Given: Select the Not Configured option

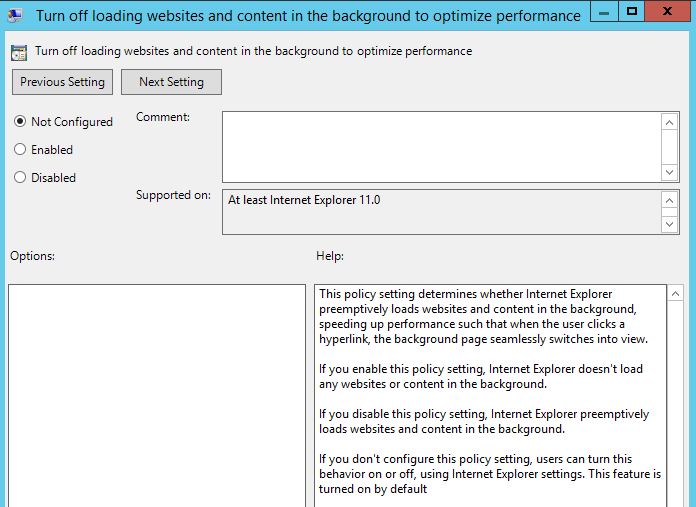Looking at the screenshot, I should [x=20, y=122].
